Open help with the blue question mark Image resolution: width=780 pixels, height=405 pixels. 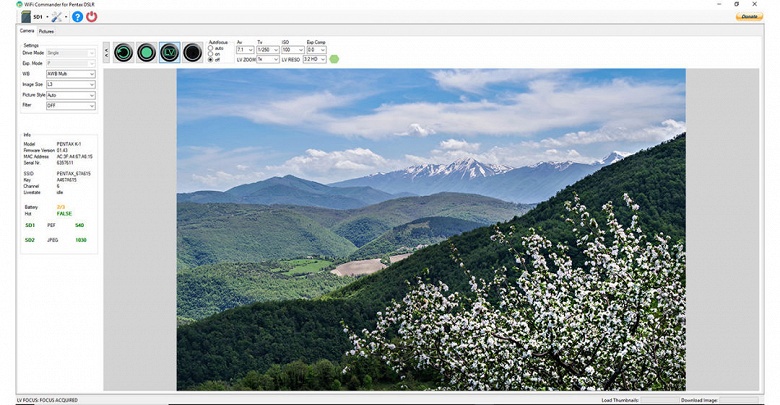(77, 17)
